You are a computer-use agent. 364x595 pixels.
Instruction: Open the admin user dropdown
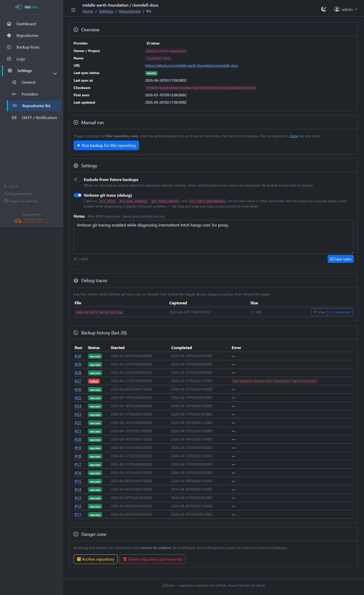[346, 9]
